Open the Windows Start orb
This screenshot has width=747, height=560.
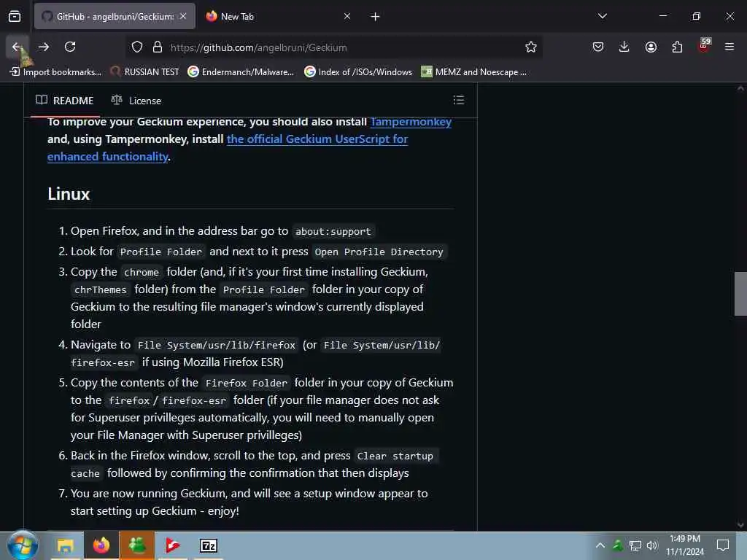(23, 545)
